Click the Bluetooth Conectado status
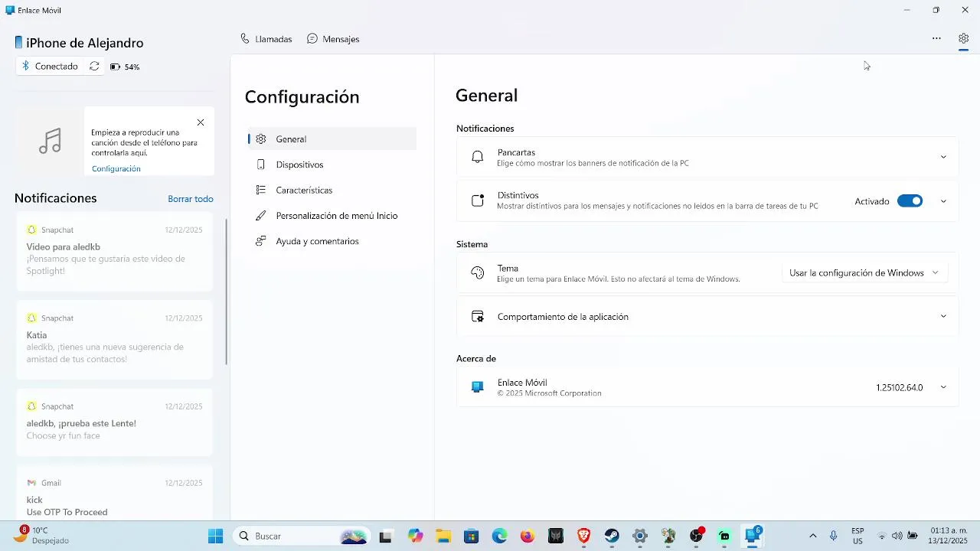The image size is (980, 551). pyautogui.click(x=50, y=67)
